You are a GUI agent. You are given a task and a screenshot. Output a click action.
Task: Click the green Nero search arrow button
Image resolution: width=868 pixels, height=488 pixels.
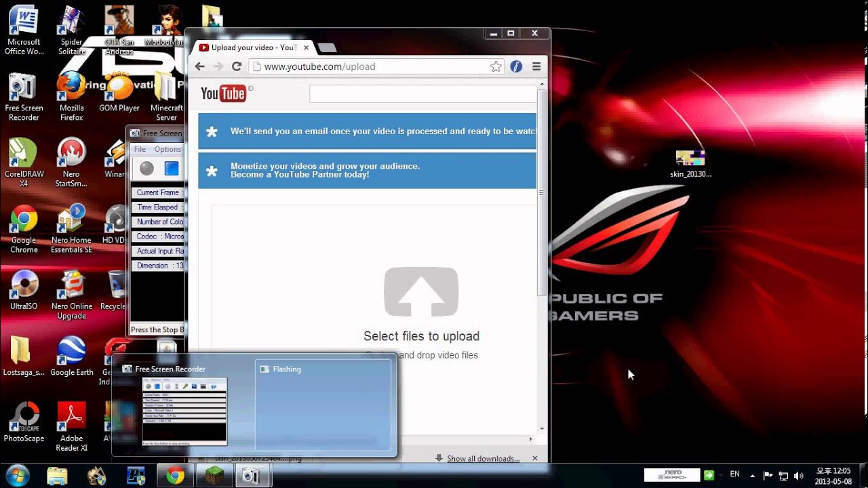coord(709,476)
